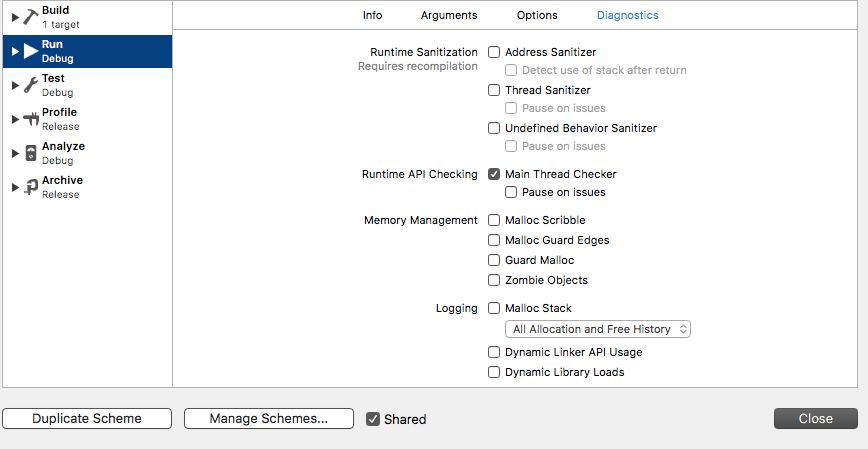Click the Analyze icon in sidebar
This screenshot has height=449, width=868.
(x=30, y=153)
